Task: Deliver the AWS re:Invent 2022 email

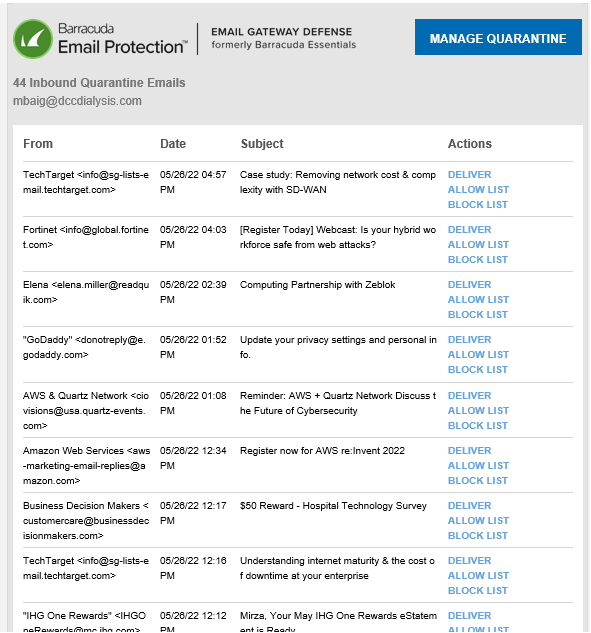Action: click(x=469, y=451)
